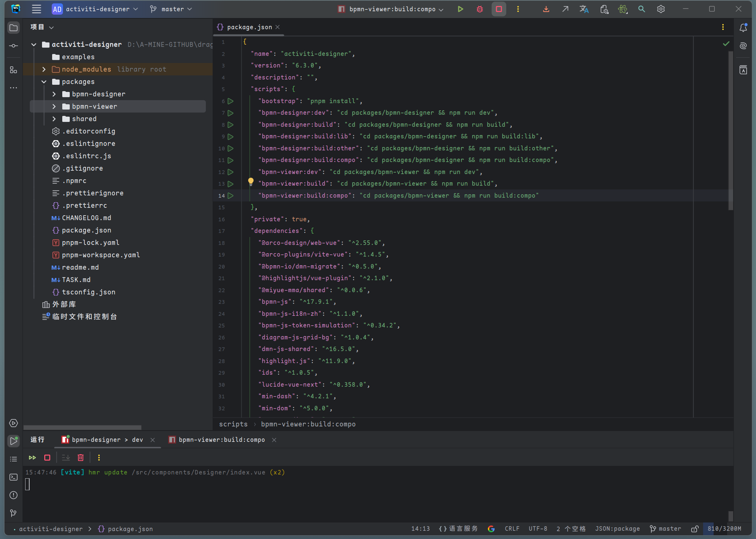Toggle soft-wrap in the run console toolbar
The width and height of the screenshot is (756, 539).
click(x=66, y=458)
